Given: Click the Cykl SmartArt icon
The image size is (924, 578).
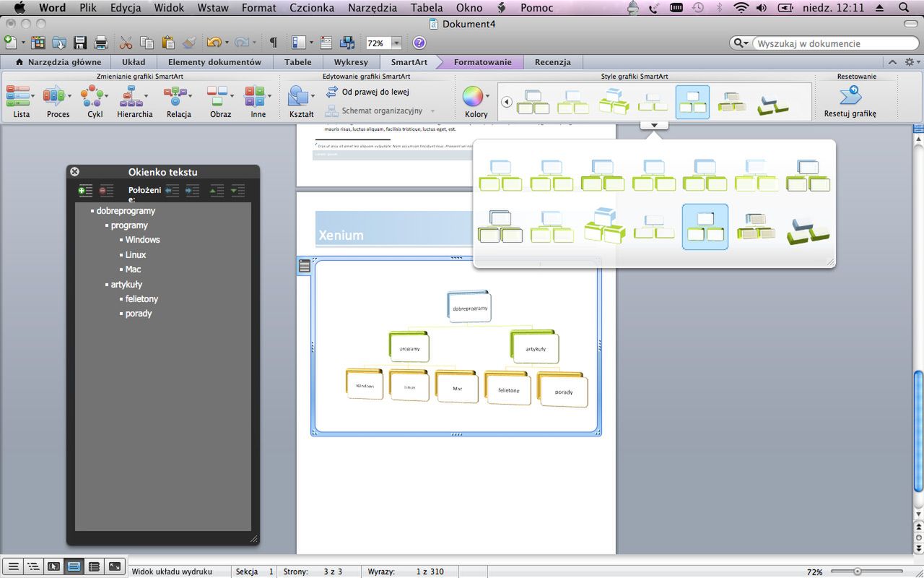Looking at the screenshot, I should (x=95, y=101).
